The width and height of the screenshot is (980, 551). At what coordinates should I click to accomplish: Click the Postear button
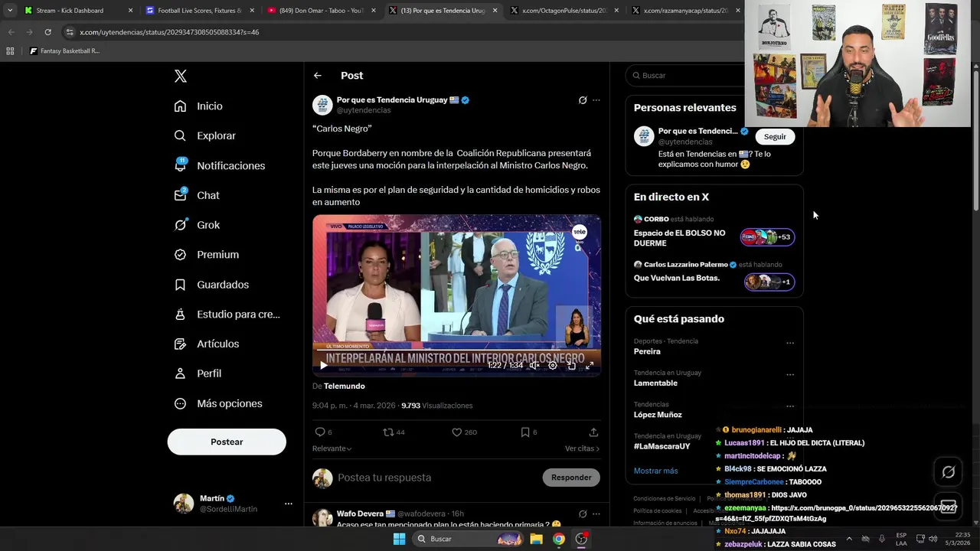pos(227,442)
